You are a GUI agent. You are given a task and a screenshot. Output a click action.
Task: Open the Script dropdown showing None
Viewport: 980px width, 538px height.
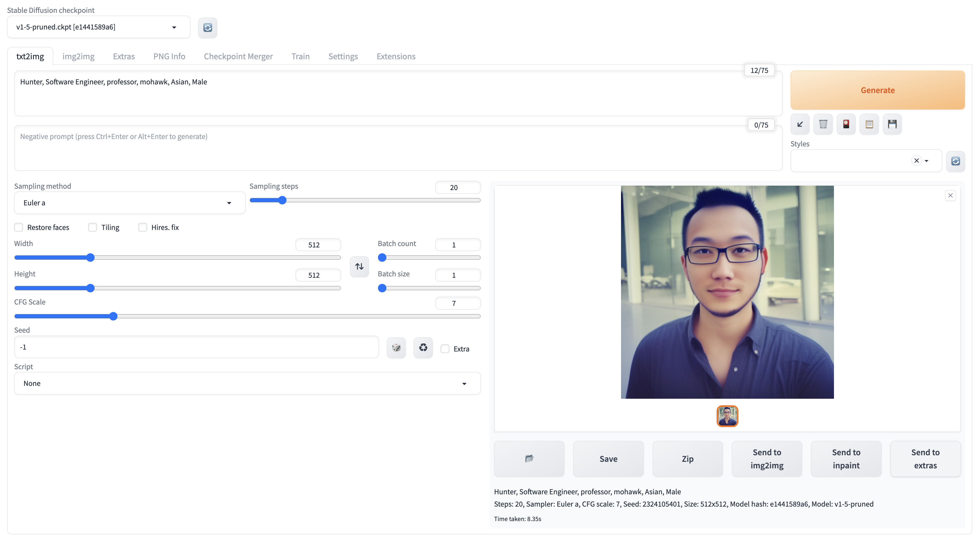pyautogui.click(x=247, y=383)
